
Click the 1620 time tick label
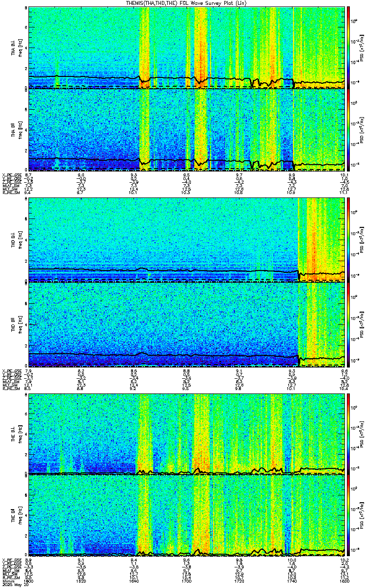pos(81,581)
